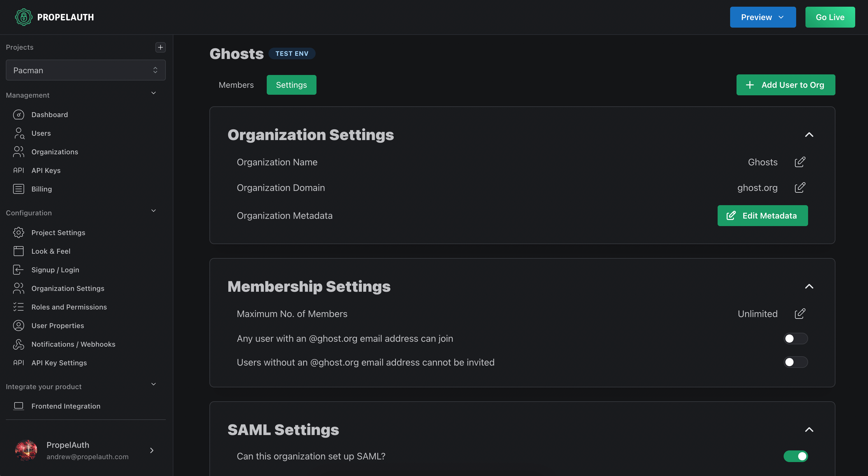Open the Preview dropdown button
The image size is (868, 476).
coord(763,17)
